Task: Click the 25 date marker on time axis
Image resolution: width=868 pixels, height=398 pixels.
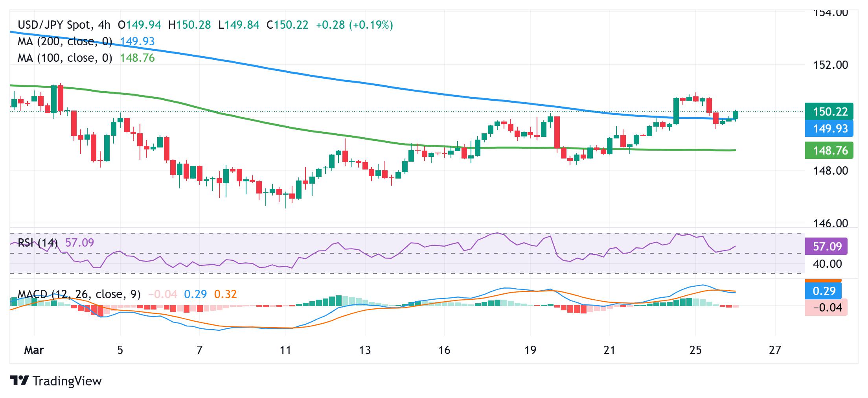Action: tap(695, 350)
